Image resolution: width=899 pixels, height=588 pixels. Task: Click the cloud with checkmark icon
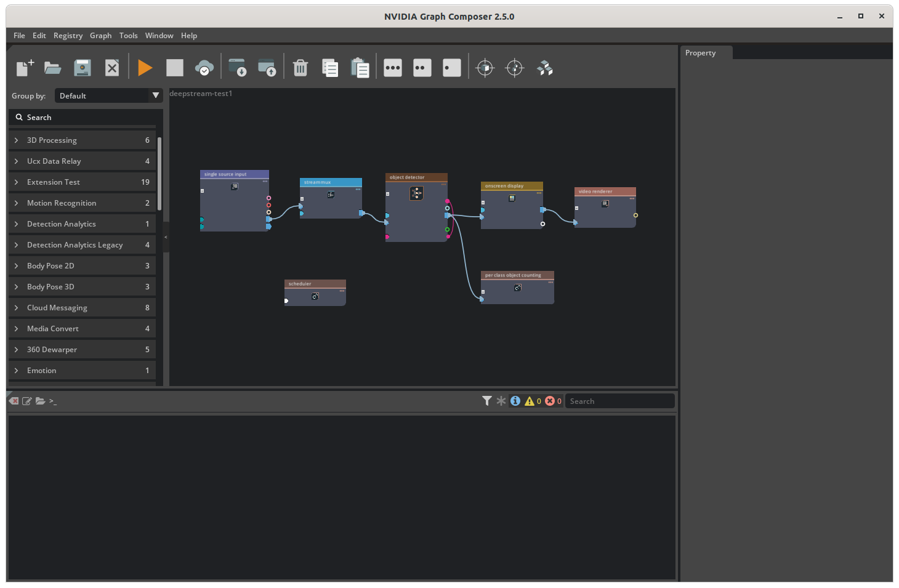(x=204, y=68)
